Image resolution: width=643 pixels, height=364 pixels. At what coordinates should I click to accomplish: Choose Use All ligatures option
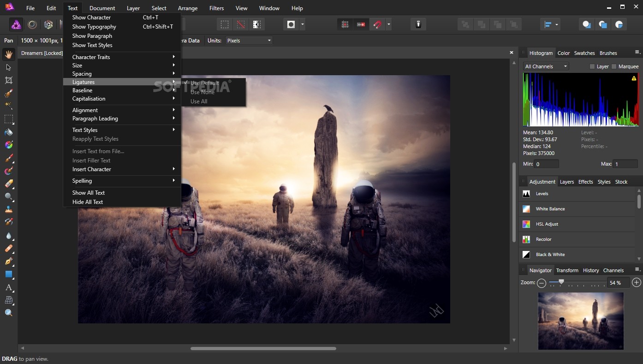tap(199, 101)
